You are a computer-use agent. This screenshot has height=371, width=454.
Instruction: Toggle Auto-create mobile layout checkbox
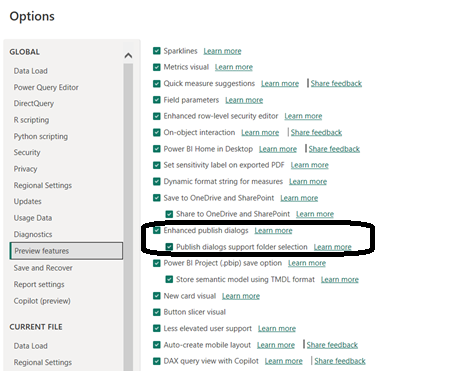157,345
